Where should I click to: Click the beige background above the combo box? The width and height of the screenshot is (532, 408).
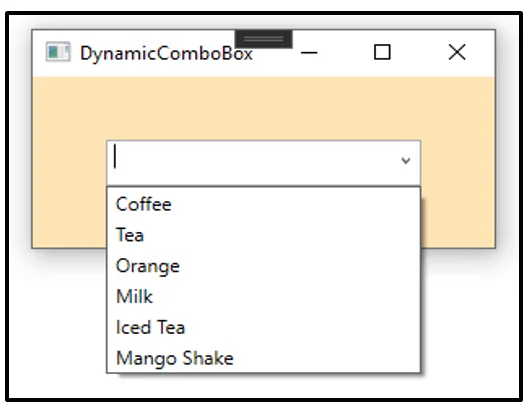click(x=264, y=109)
